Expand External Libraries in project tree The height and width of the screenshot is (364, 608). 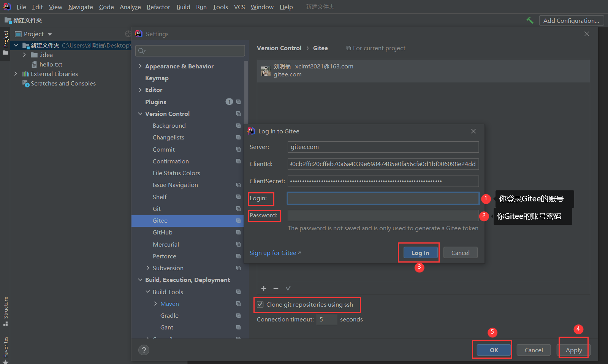click(x=16, y=74)
